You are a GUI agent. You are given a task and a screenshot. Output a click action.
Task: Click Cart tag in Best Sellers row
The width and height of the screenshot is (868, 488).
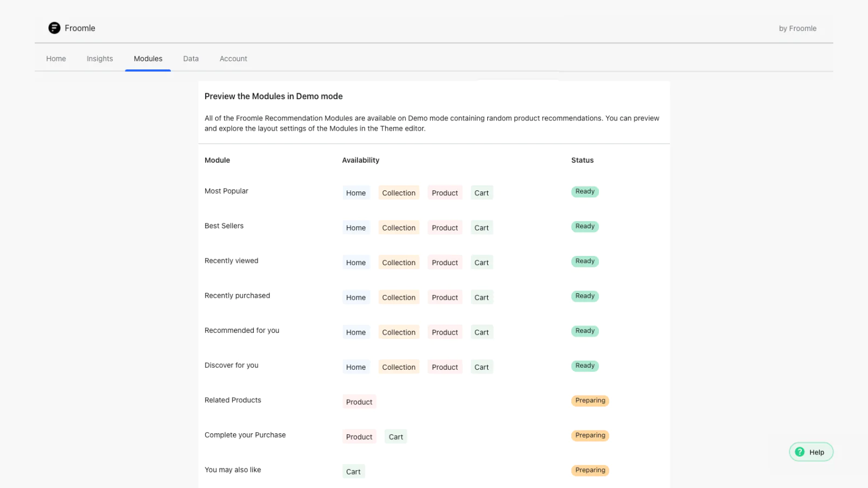482,228
